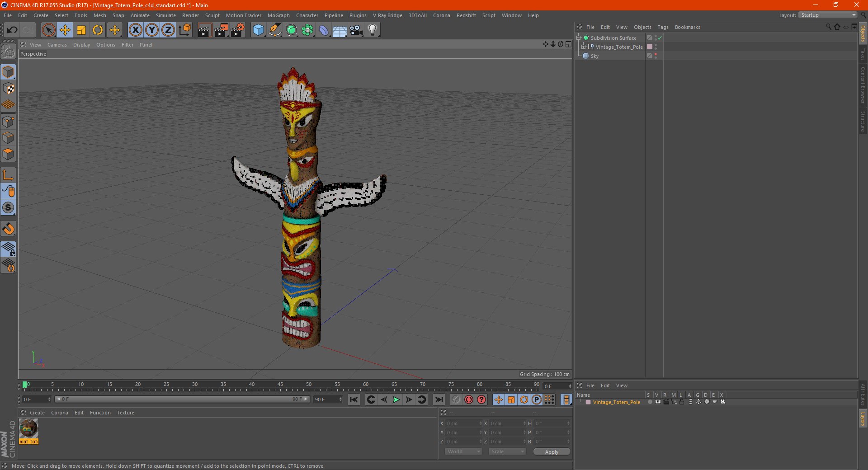Open the MoGraph menu
The height and width of the screenshot is (470, 868).
pyautogui.click(x=278, y=15)
